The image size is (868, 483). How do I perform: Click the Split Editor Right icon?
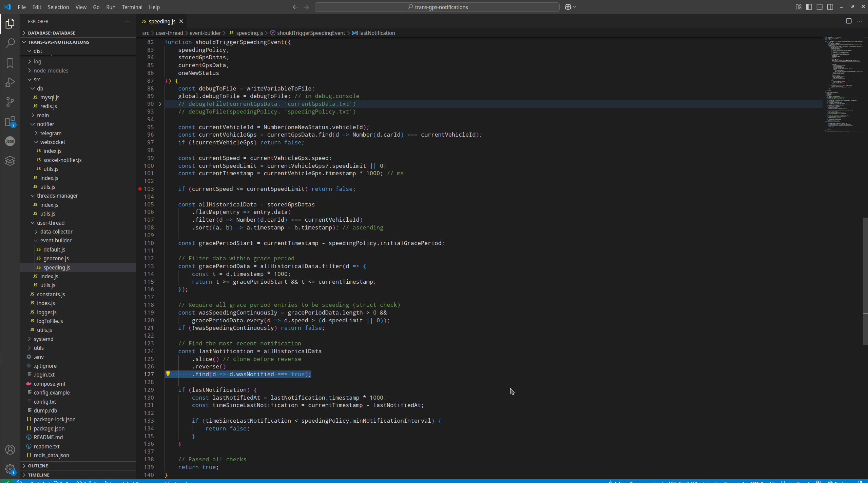point(848,21)
